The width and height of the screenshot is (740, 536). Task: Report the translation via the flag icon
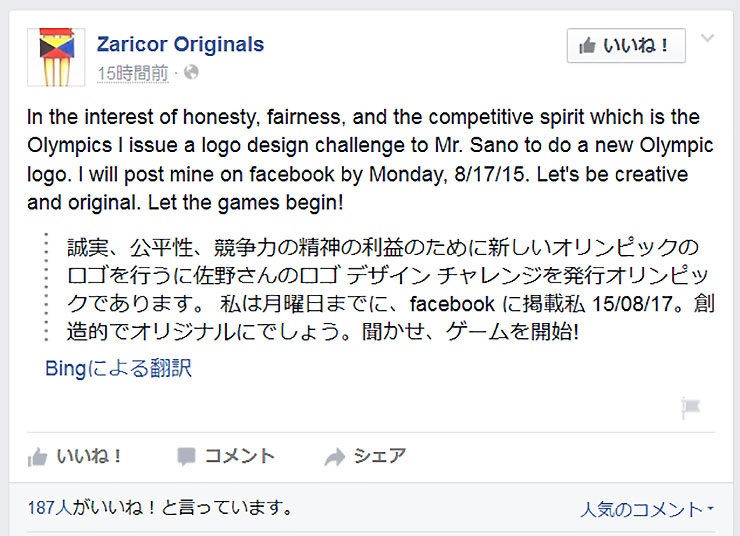click(691, 407)
